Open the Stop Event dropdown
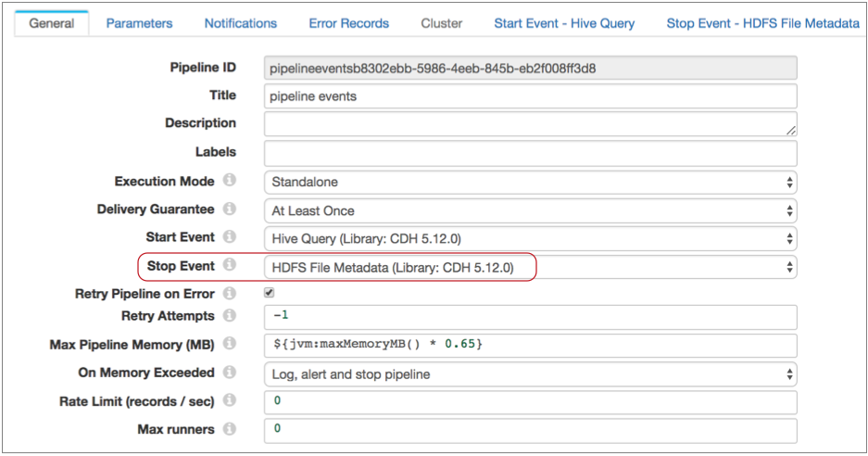868x456 pixels. [x=530, y=267]
